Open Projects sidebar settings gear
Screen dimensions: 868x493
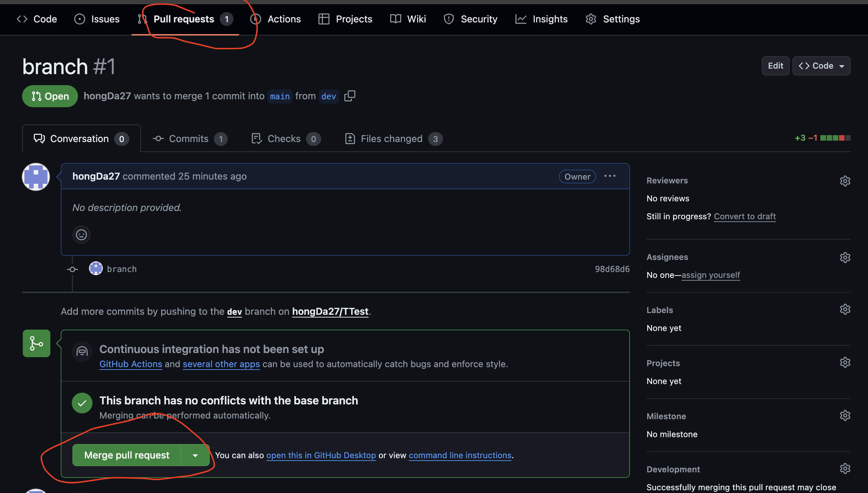pyautogui.click(x=845, y=362)
